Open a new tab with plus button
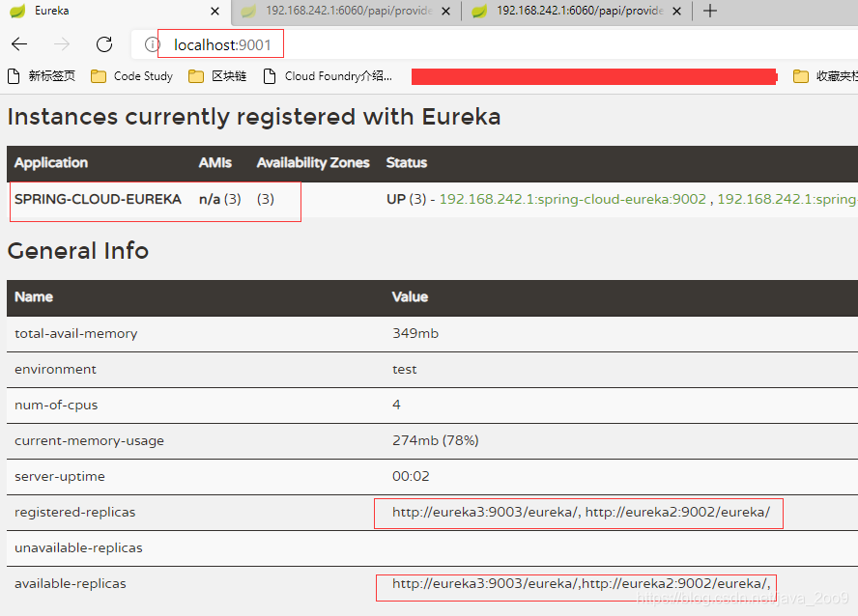 [710, 11]
